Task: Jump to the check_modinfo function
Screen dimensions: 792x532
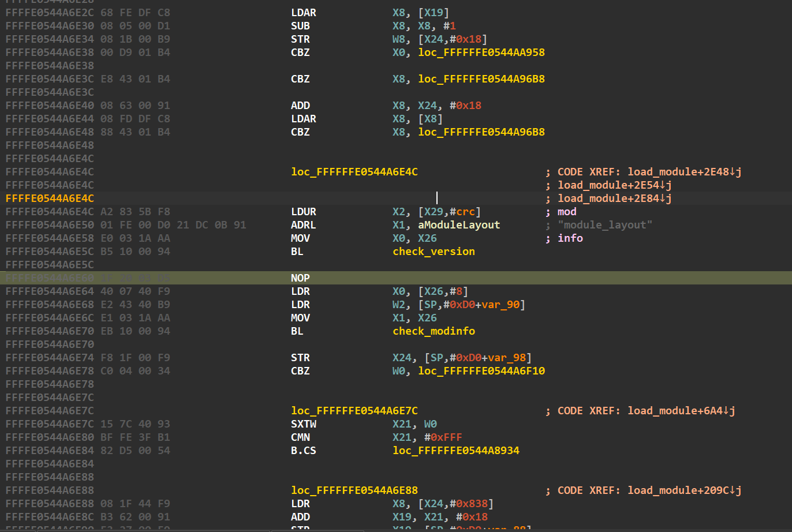Action: pos(434,331)
